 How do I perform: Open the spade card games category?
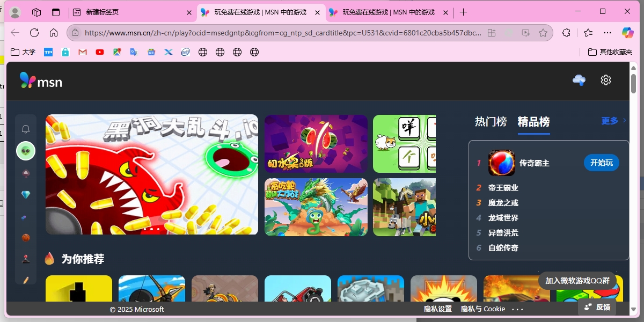tap(26, 173)
